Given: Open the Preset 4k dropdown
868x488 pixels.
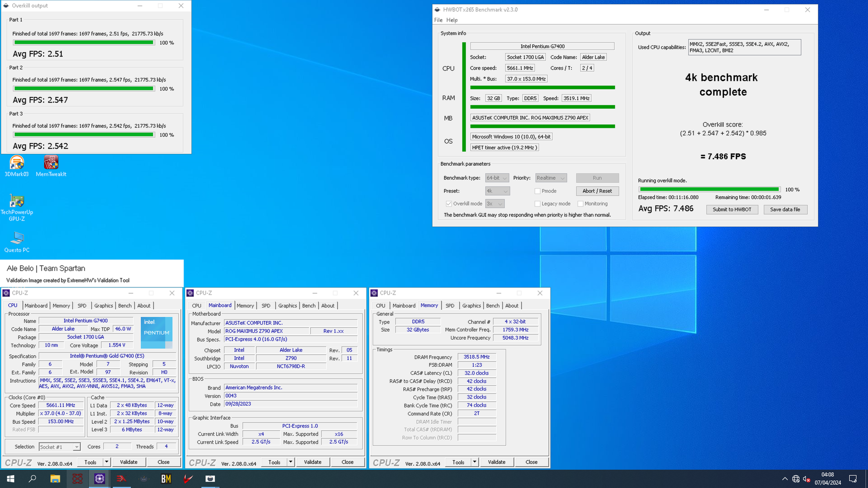Looking at the screenshot, I should tap(497, 191).
